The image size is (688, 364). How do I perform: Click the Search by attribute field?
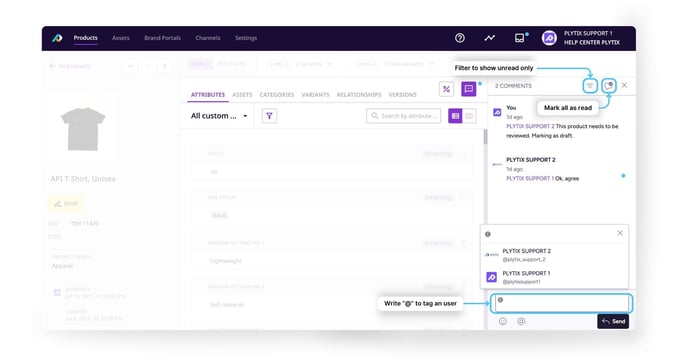404,116
